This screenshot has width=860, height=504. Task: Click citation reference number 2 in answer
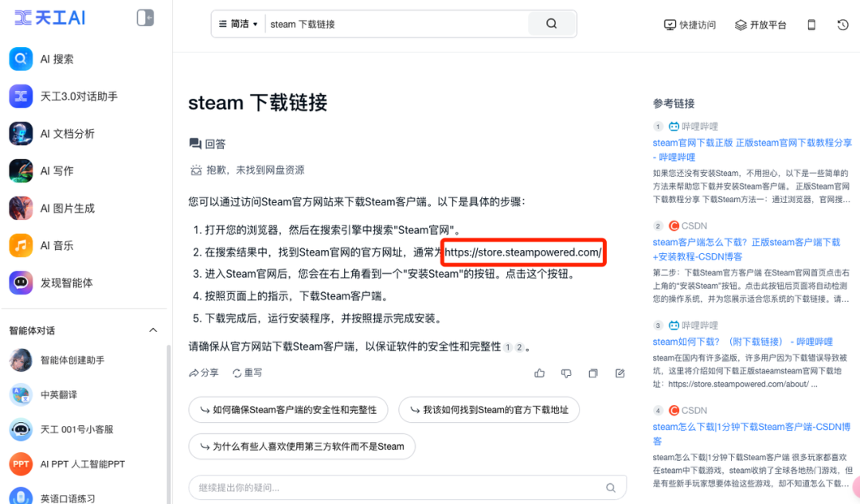pyautogui.click(x=519, y=347)
